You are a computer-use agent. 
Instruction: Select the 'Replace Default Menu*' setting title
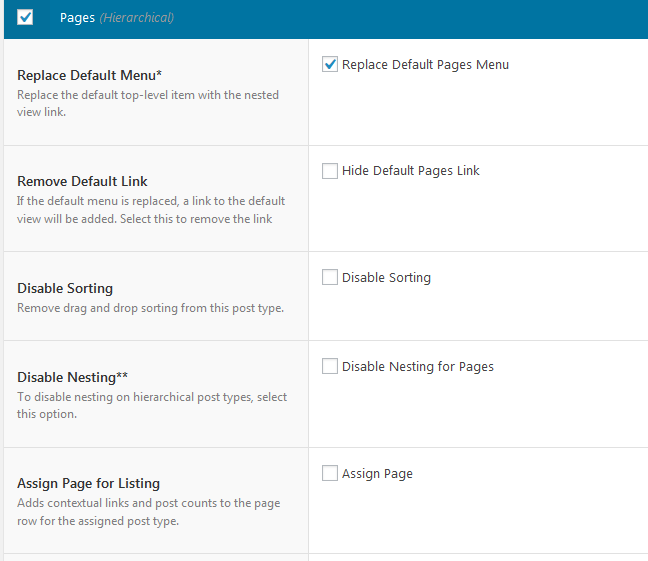coord(89,75)
